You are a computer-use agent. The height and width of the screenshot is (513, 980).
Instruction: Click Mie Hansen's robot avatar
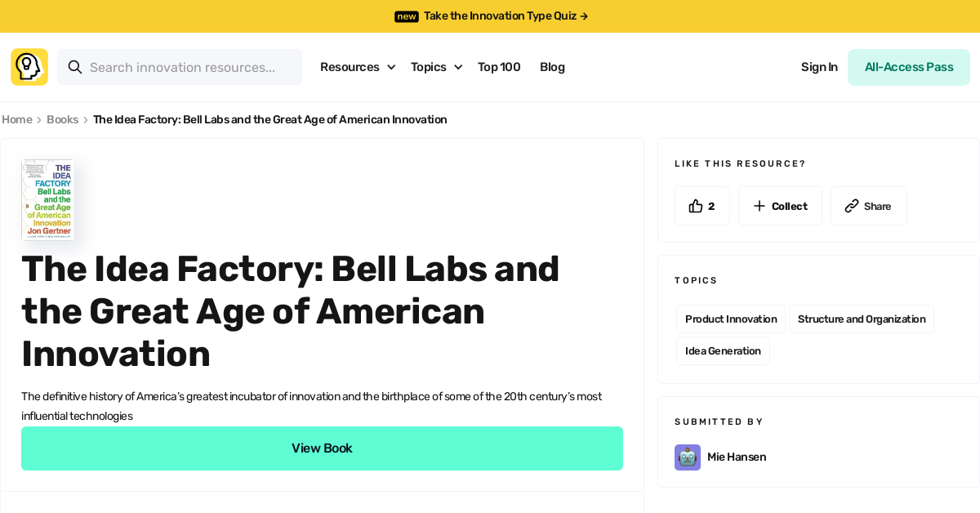(687, 457)
